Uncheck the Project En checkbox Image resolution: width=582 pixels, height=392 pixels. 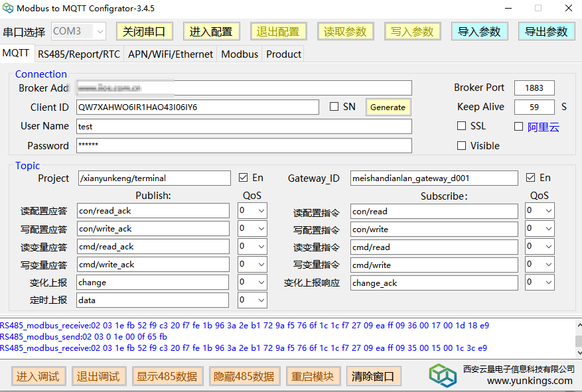pyautogui.click(x=244, y=178)
